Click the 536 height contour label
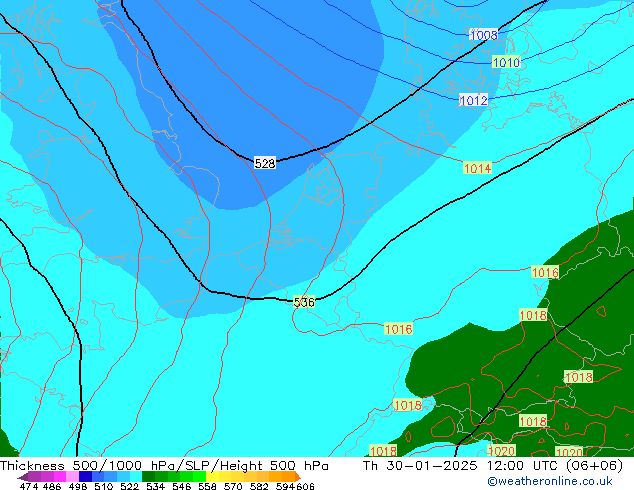 (304, 302)
